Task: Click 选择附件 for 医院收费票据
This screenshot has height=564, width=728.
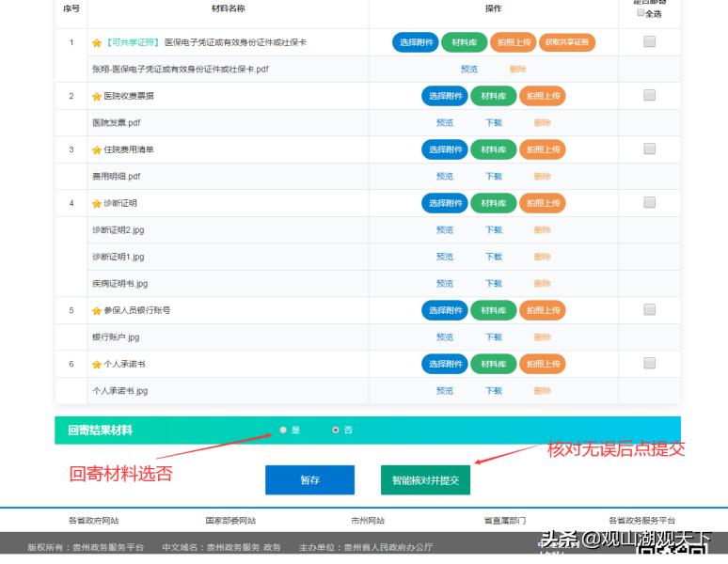Action: coord(445,96)
